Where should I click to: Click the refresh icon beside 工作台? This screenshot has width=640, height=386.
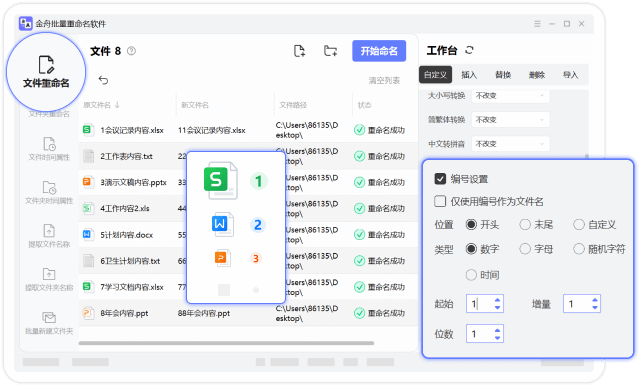tap(469, 50)
